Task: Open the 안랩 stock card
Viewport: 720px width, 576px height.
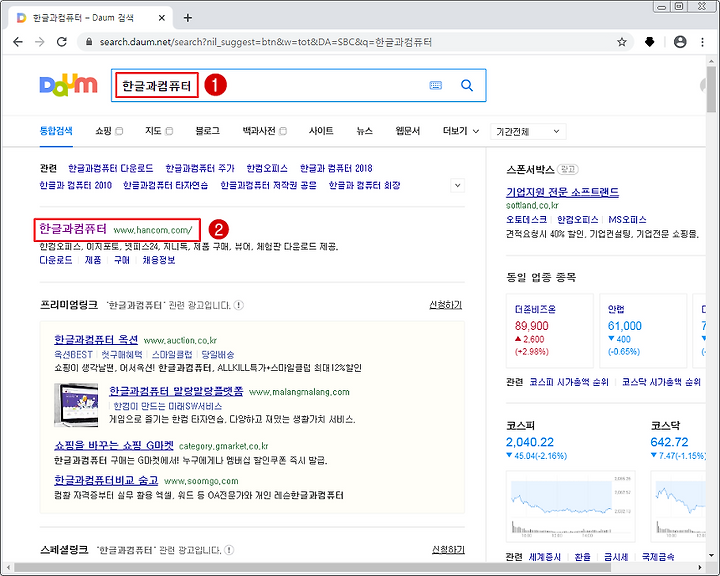Action: (643, 331)
